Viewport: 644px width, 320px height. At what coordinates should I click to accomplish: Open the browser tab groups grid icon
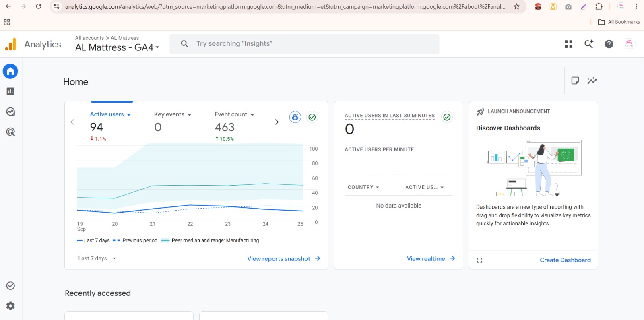click(7, 22)
